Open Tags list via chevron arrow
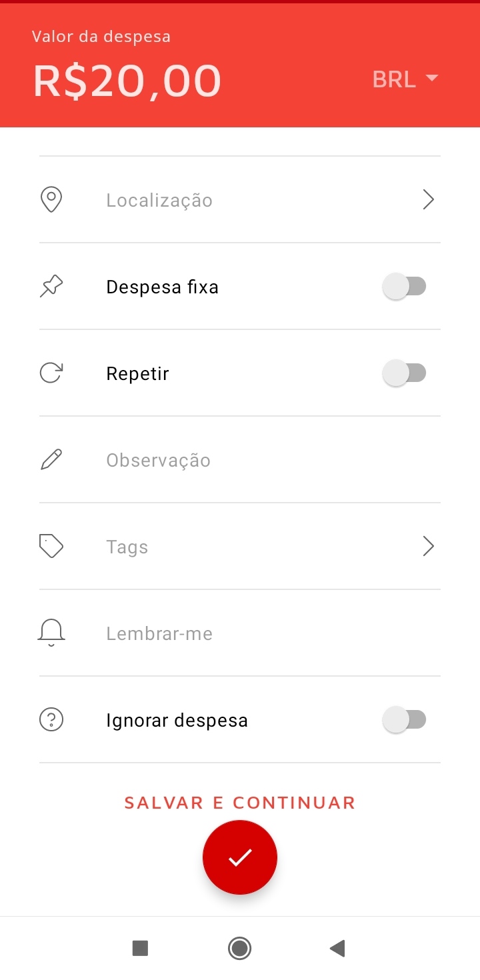Screen dimensions: 480x980 [429, 547]
